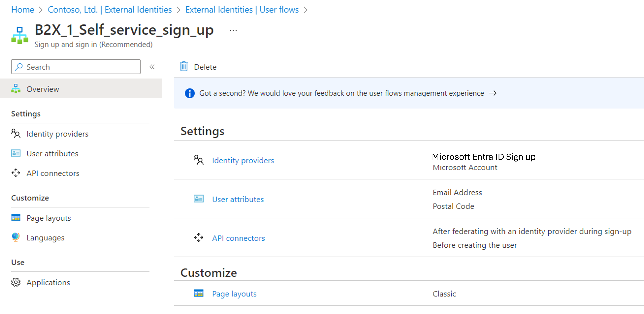Click the breadcrumb chevron after User flows

click(305, 10)
